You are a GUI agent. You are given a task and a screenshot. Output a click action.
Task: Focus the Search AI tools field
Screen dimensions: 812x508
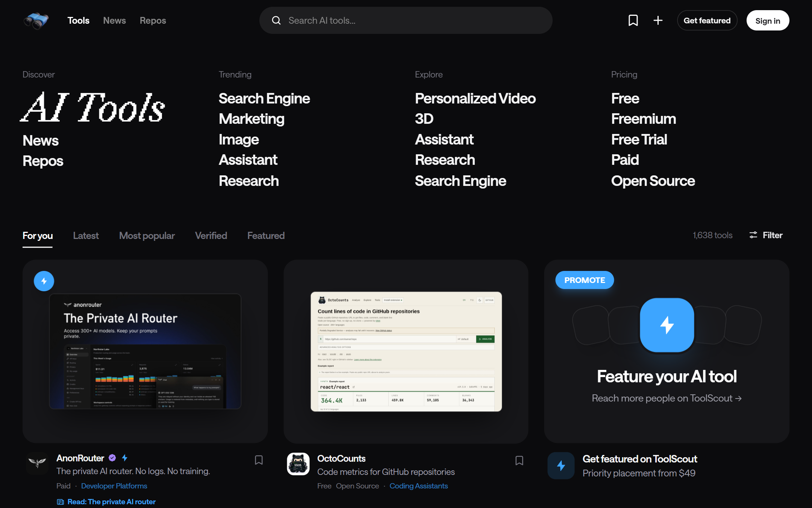406,20
